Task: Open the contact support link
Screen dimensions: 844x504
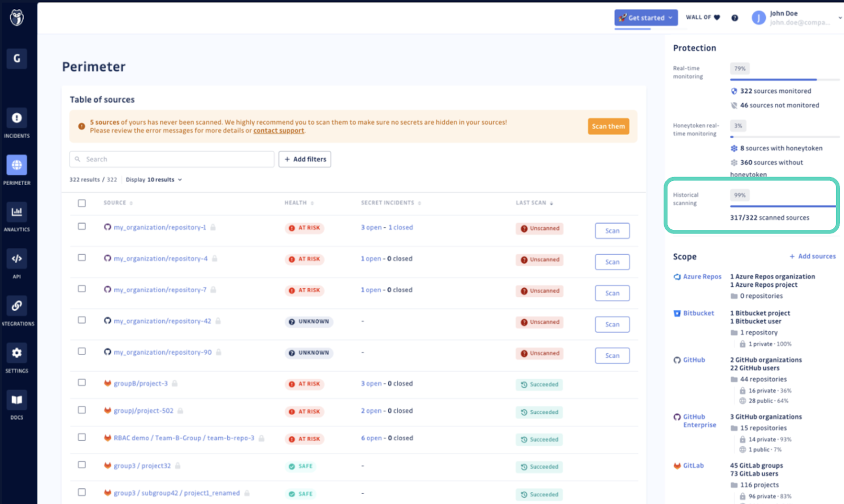Action: (x=279, y=130)
